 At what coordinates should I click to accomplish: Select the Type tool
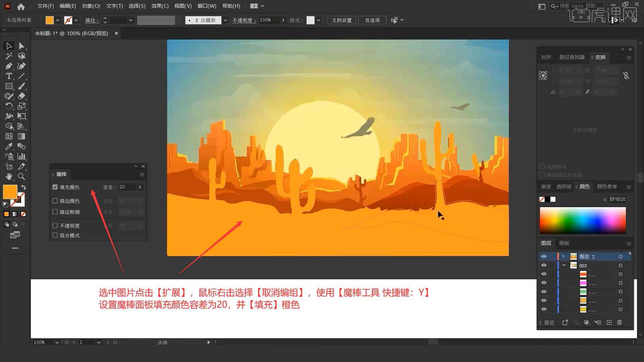pos(8,76)
